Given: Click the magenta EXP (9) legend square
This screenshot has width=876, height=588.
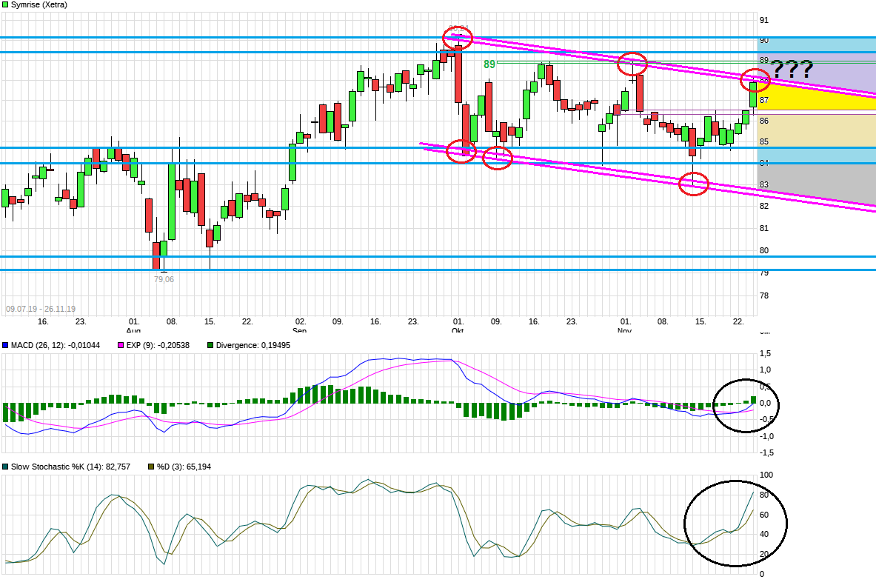Looking at the screenshot, I should pyautogui.click(x=121, y=346).
